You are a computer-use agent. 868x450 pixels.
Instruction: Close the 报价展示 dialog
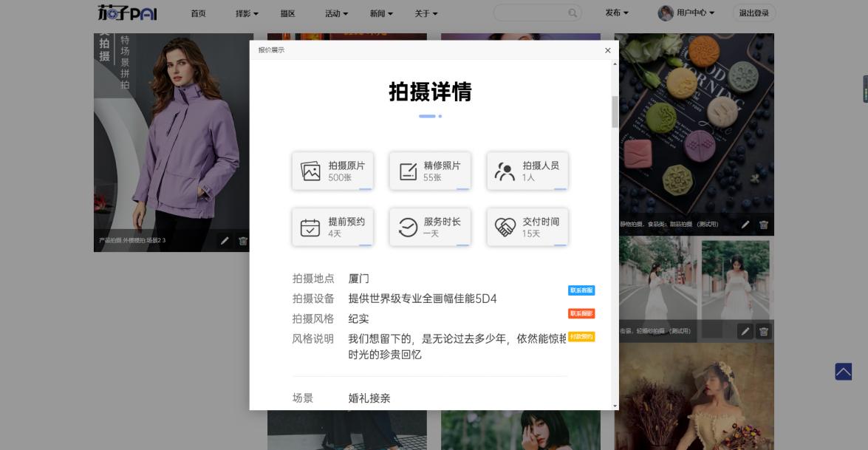607,50
